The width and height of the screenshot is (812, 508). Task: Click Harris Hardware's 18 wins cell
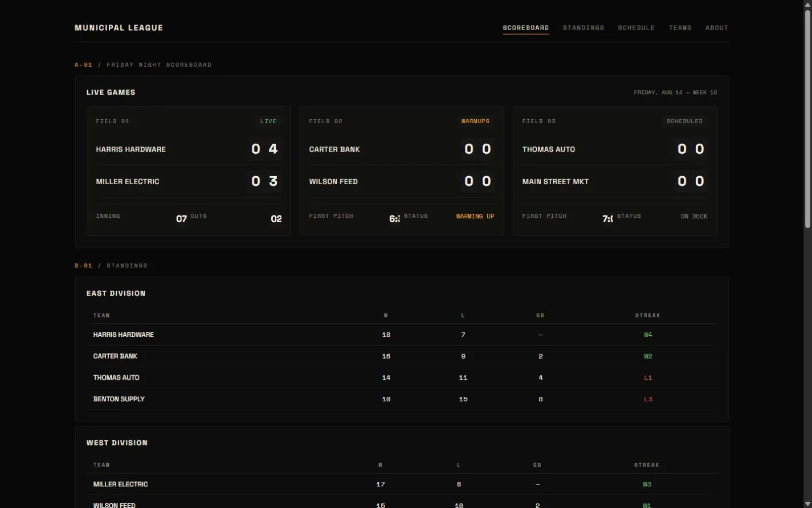[x=386, y=335]
